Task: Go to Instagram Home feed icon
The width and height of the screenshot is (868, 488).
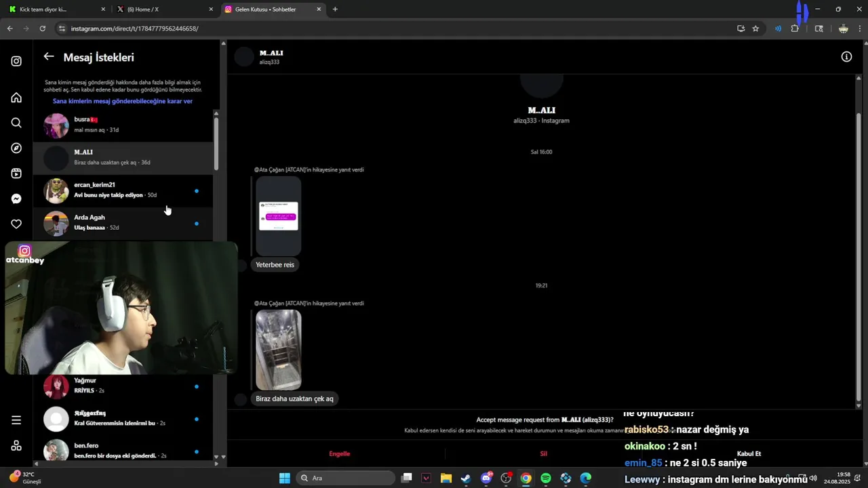Action: [x=16, y=98]
